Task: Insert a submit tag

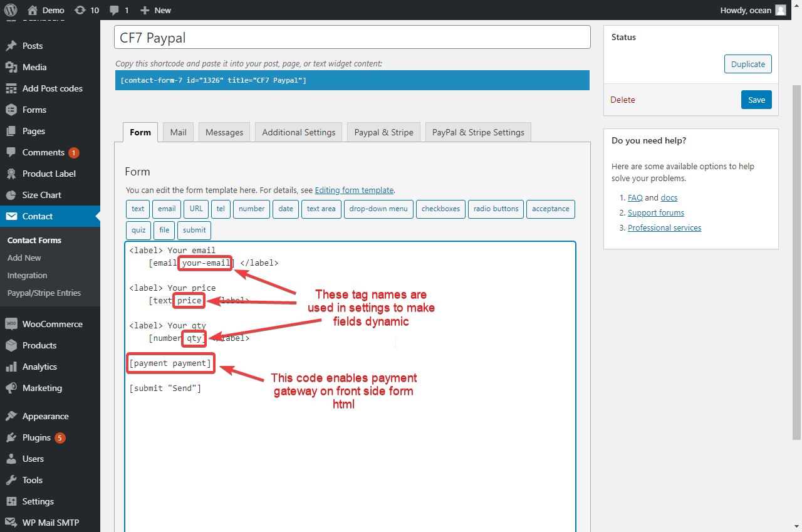Action: coord(194,230)
